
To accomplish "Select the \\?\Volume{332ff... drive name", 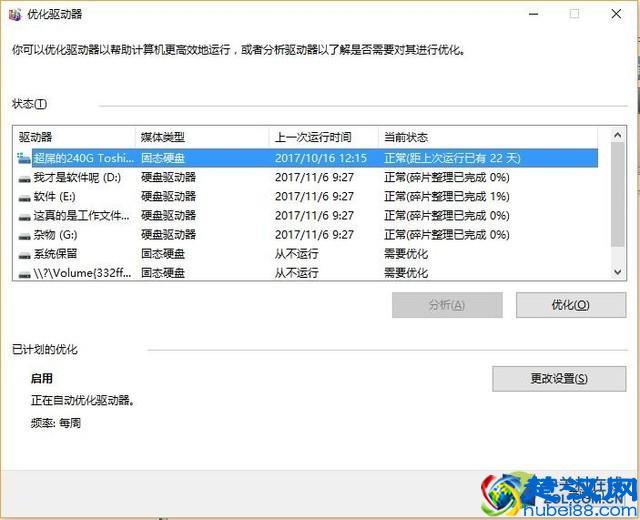I will click(82, 273).
